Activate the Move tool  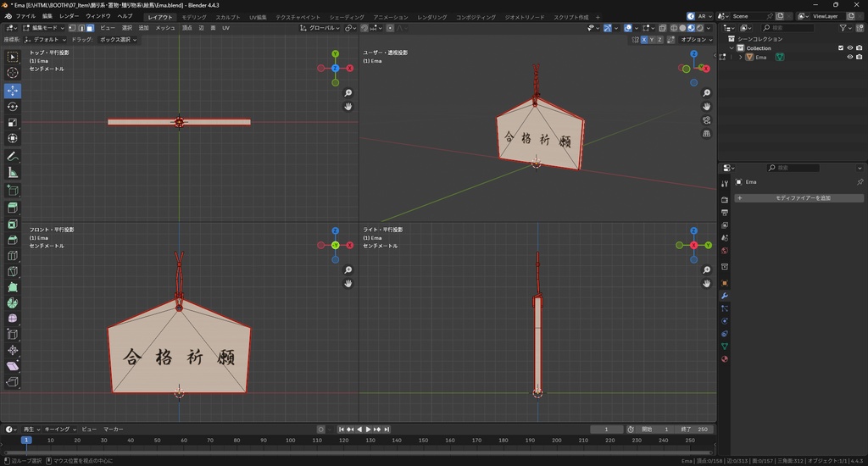pos(13,90)
